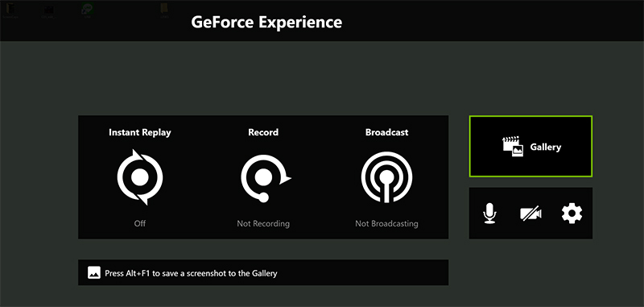
Task: Click the 'Record' heading label
Action: [263, 132]
